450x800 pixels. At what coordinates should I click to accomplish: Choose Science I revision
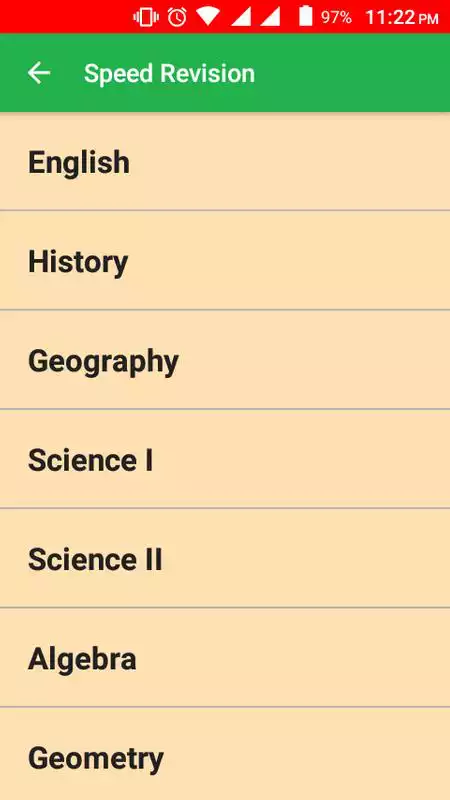[x=225, y=459]
